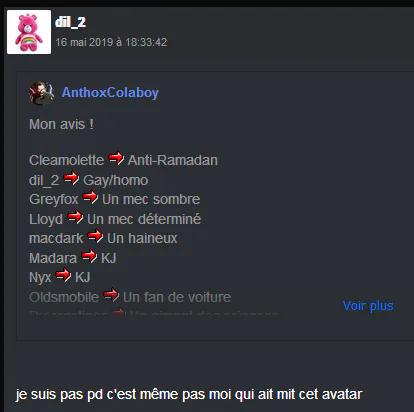
Task: Click the red arrow after Lloyd
Action: (x=75, y=217)
